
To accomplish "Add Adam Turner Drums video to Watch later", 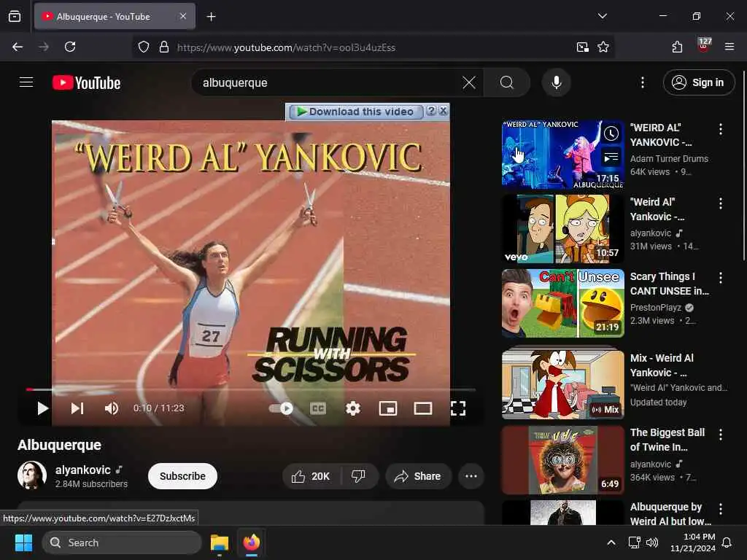I will (611, 133).
